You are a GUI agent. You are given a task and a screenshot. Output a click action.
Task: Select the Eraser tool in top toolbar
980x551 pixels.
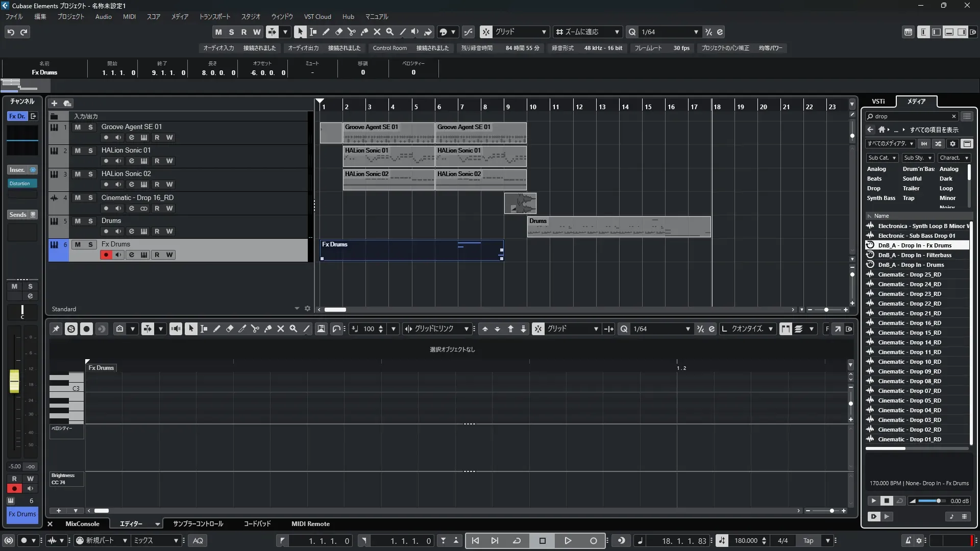[338, 32]
